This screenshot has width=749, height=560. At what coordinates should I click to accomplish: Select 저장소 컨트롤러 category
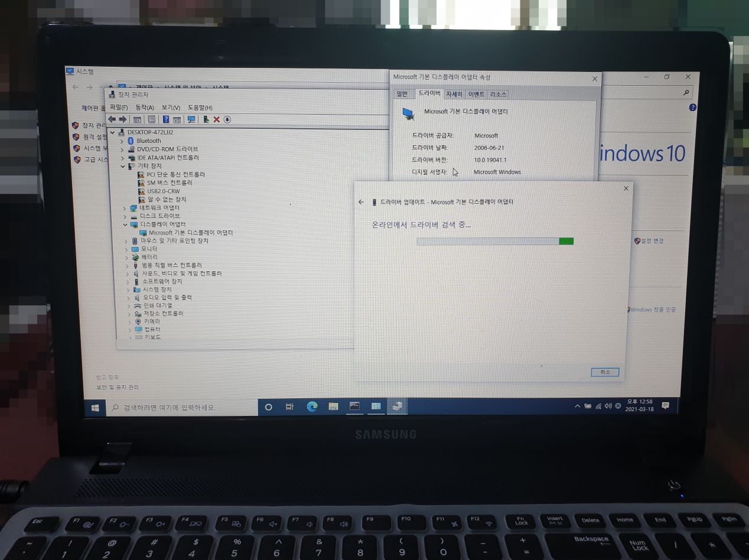(x=164, y=314)
